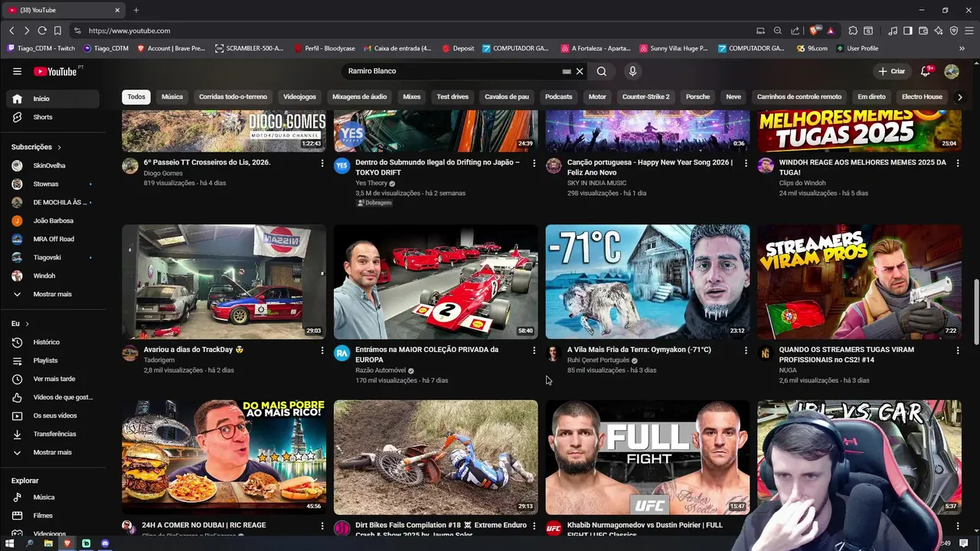Play the Avariou a dias do TrackDay thumbnail
Screen dimensions: 980x551
click(x=224, y=282)
